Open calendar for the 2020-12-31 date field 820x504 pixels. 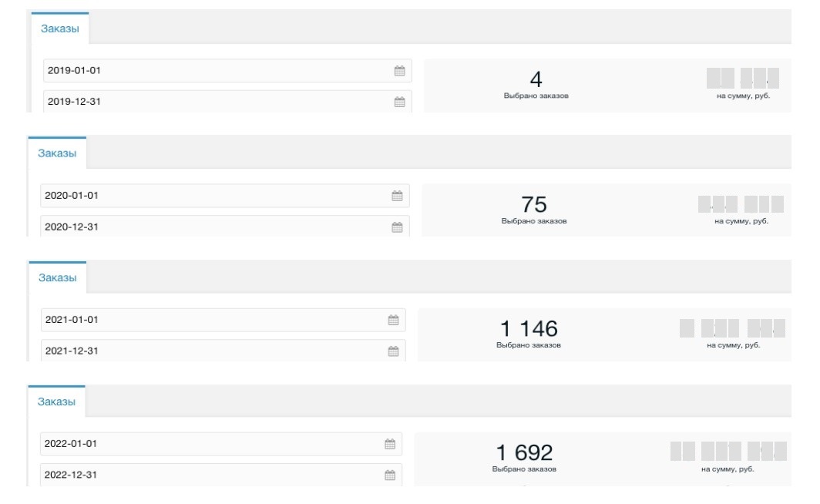(397, 227)
